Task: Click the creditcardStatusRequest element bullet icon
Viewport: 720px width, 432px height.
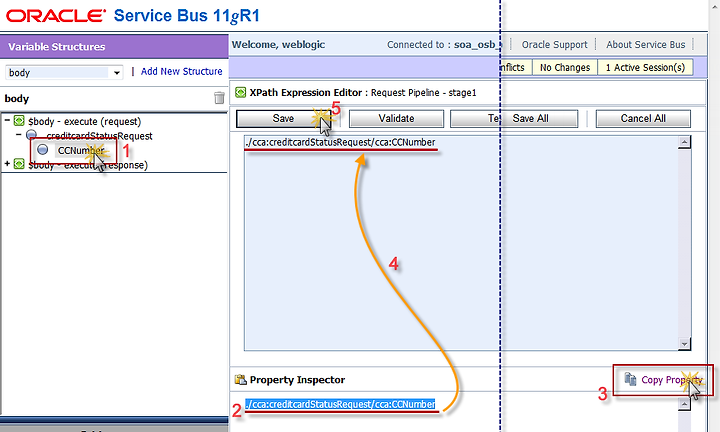Action: click(31, 135)
